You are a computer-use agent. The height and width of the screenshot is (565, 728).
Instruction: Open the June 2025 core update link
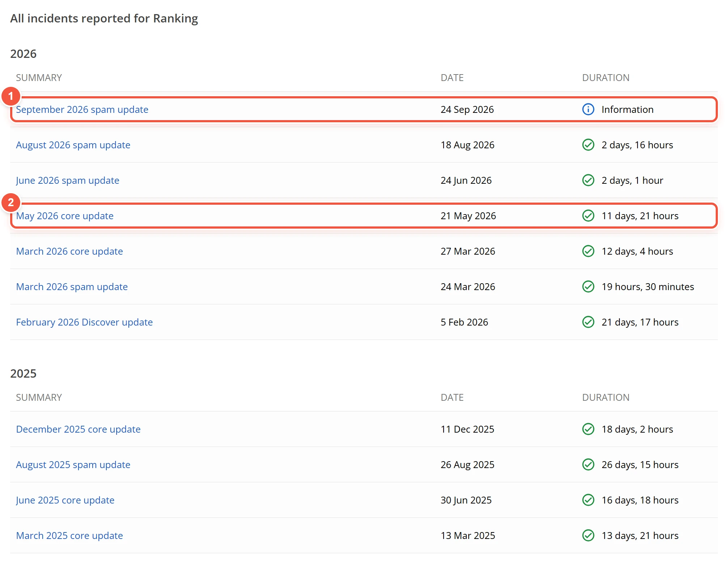[x=65, y=500]
